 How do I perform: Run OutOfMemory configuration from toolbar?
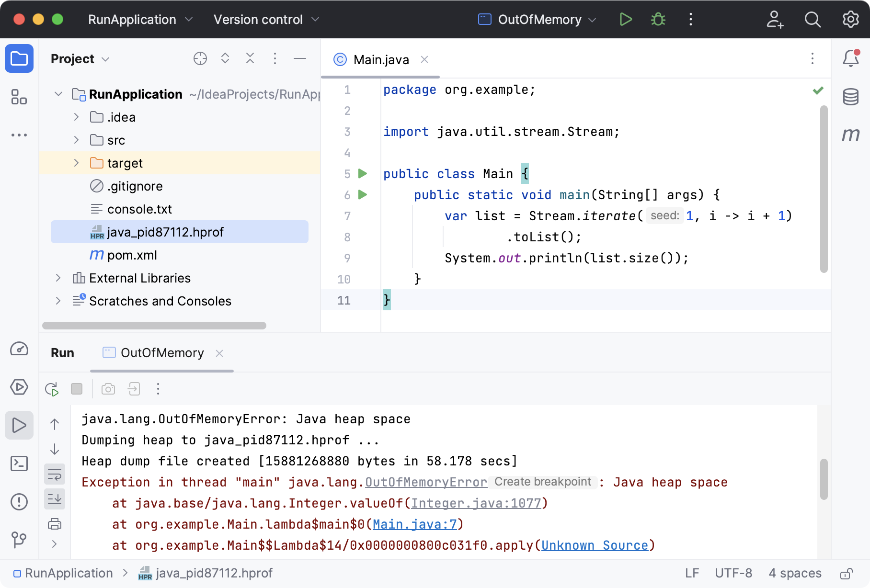(626, 19)
